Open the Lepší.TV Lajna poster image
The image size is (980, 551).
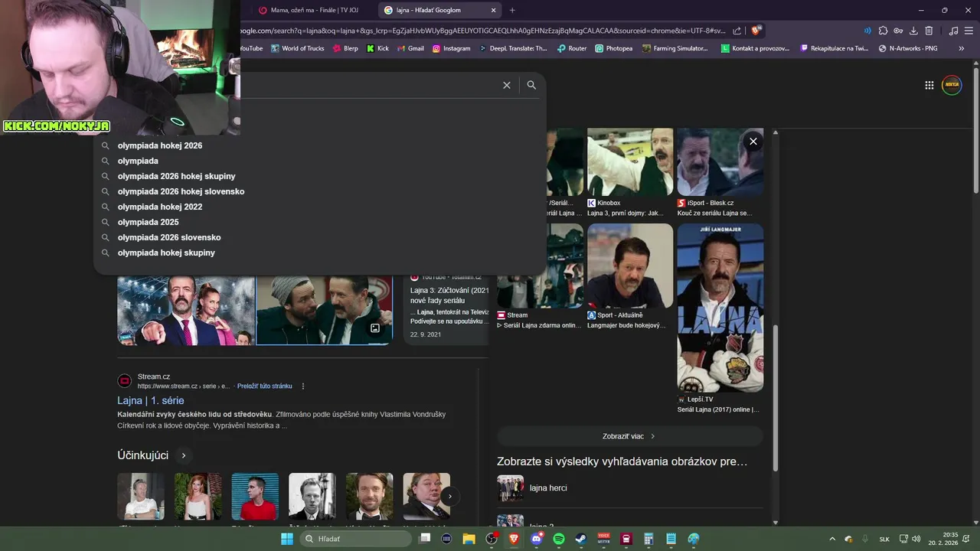[720, 308]
